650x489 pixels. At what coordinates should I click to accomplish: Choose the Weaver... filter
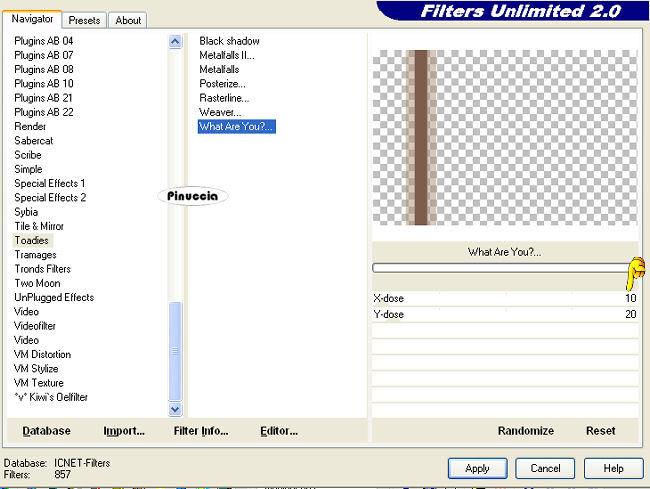point(220,112)
